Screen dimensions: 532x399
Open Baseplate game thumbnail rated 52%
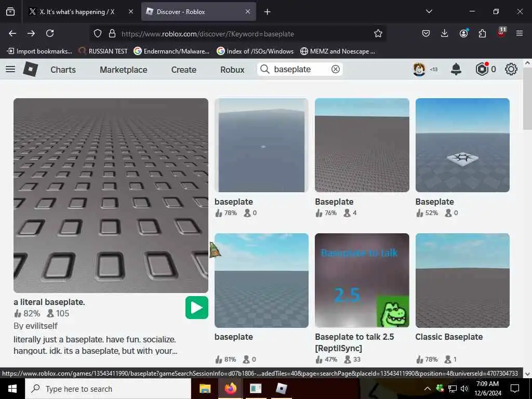click(x=462, y=145)
